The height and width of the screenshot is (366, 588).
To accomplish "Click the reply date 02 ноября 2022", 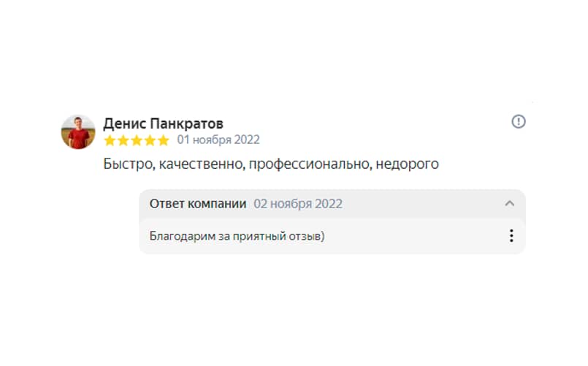I will pyautogui.click(x=298, y=204).
